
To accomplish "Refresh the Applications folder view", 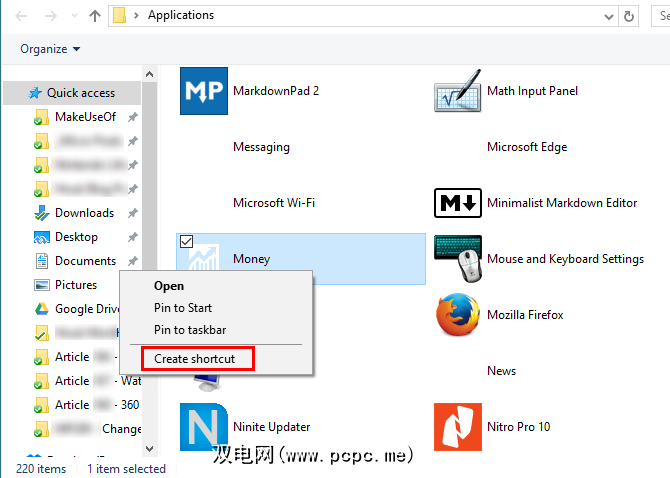I will (x=629, y=16).
